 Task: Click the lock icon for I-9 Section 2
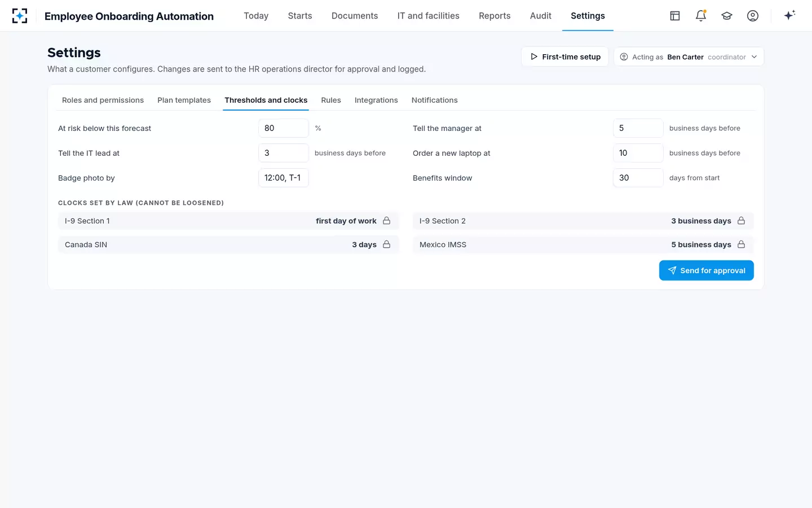pos(742,221)
